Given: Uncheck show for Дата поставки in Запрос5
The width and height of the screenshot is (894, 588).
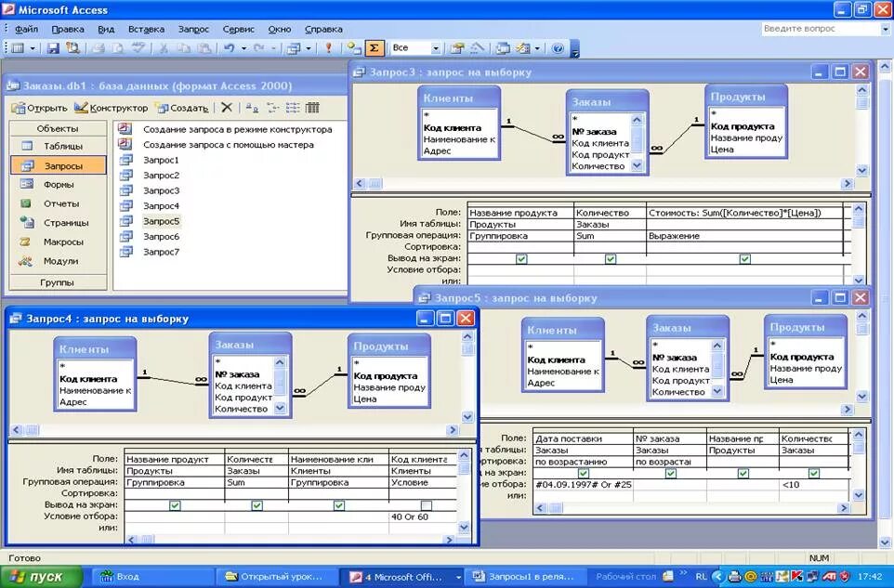Looking at the screenshot, I should 584,473.
